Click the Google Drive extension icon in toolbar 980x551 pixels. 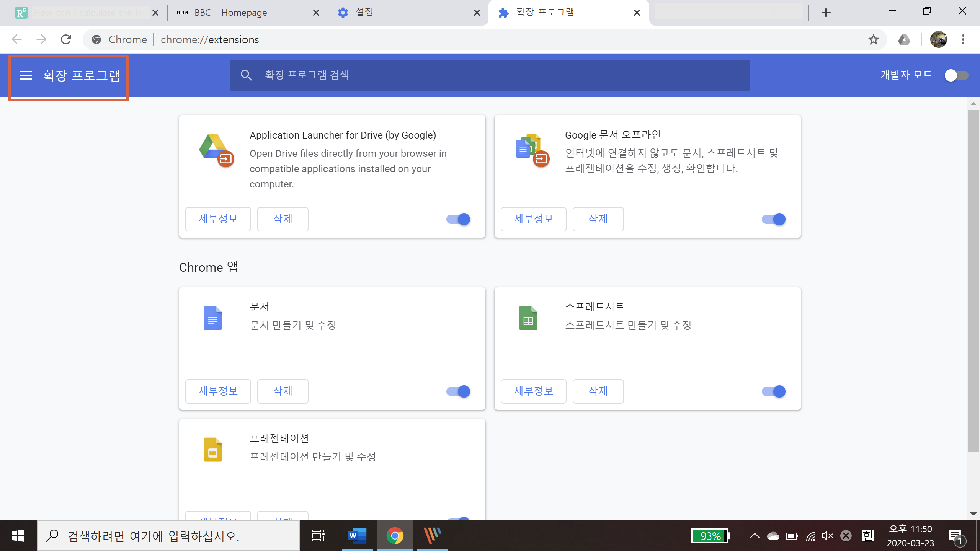(904, 40)
